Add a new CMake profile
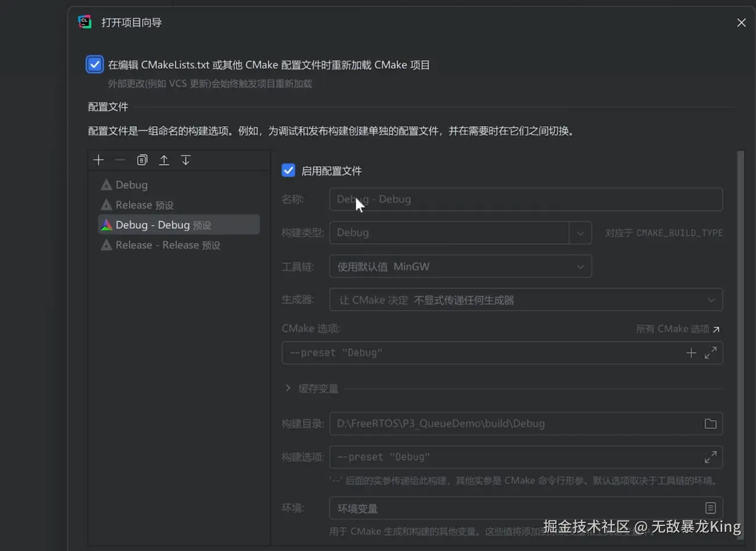Viewport: 756px width, 551px height. click(x=98, y=160)
